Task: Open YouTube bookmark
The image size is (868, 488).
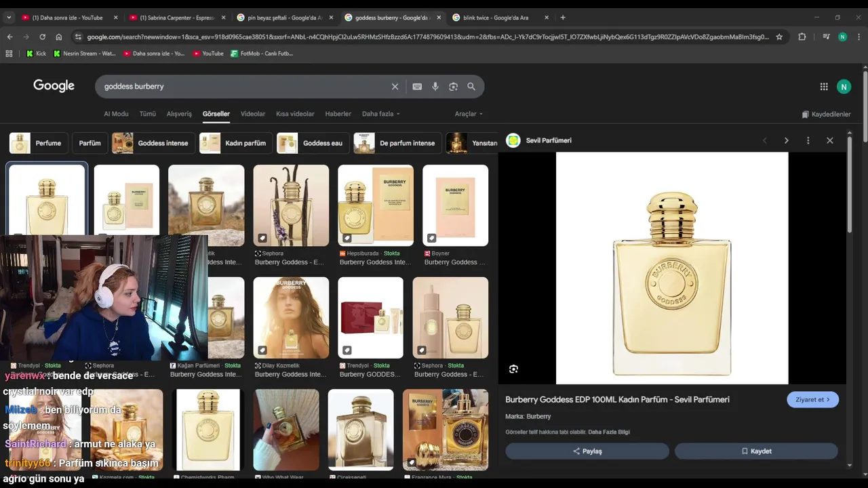Action: pos(208,54)
